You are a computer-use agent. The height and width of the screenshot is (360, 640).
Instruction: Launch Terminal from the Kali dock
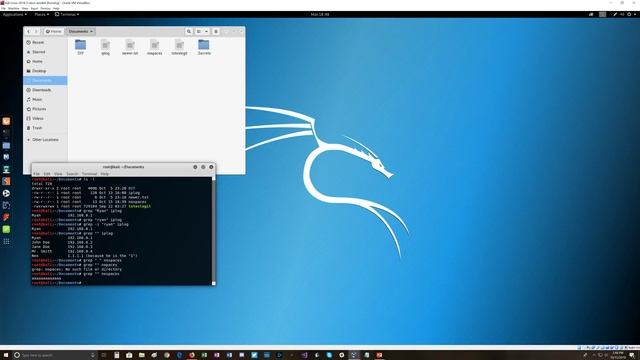(x=6, y=133)
